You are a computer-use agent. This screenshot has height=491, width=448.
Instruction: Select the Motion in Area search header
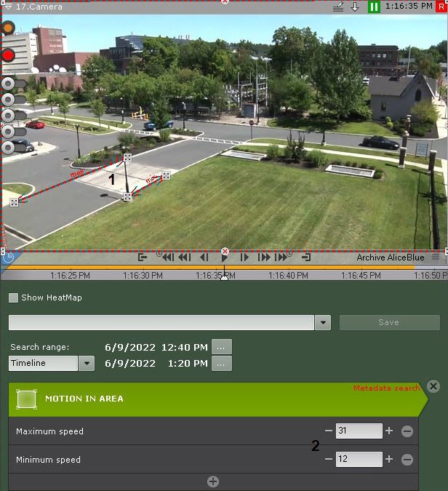point(84,399)
